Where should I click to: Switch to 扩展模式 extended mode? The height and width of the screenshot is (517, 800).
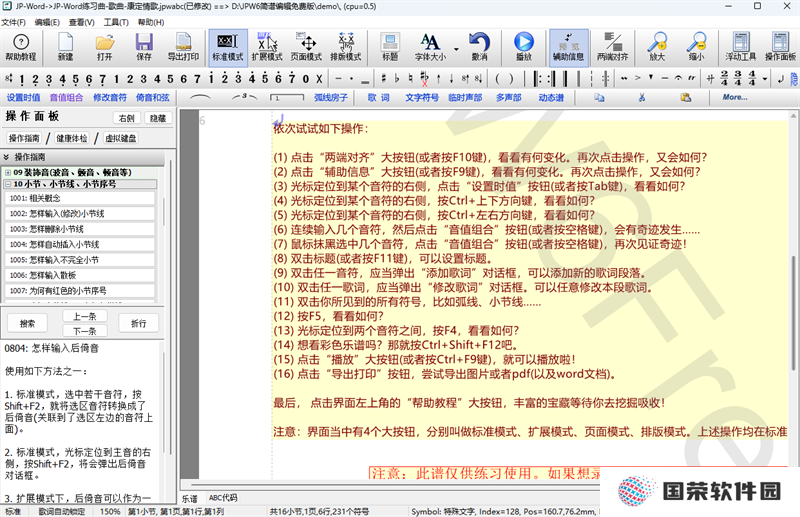pyautogui.click(x=267, y=47)
